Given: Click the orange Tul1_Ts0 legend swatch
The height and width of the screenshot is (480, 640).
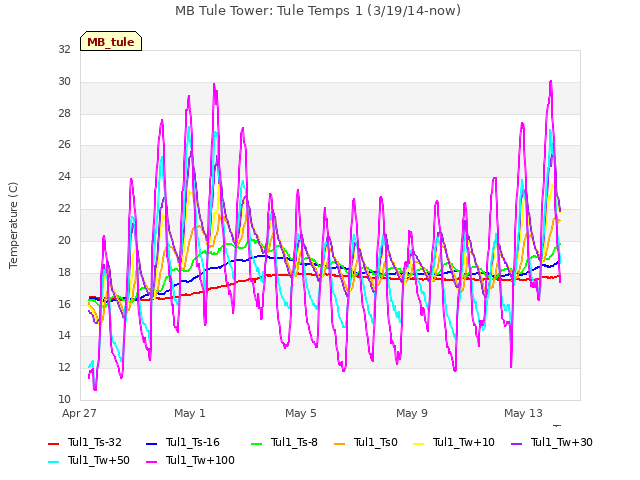Looking at the screenshot, I should [x=339, y=444].
